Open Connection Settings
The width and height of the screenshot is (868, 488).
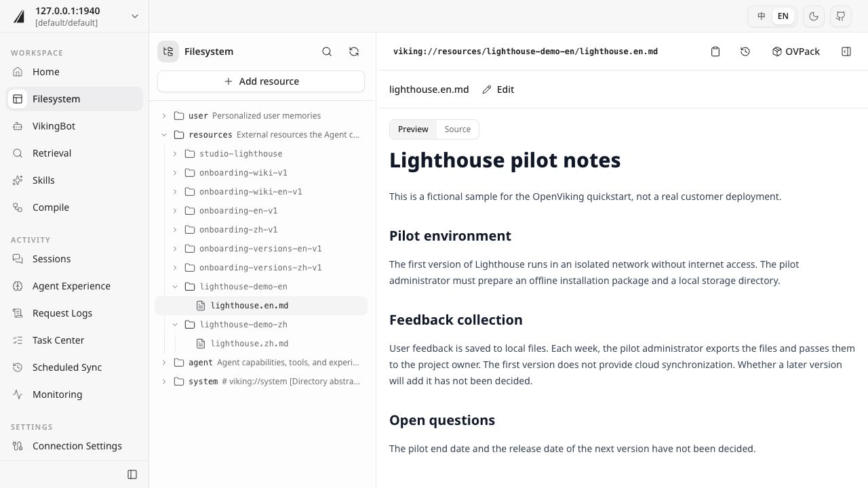point(75,446)
